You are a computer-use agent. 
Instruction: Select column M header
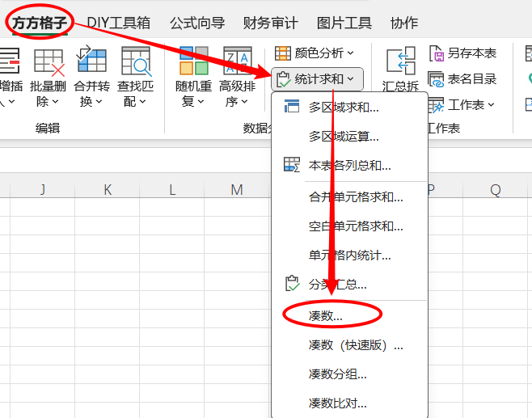[237, 189]
